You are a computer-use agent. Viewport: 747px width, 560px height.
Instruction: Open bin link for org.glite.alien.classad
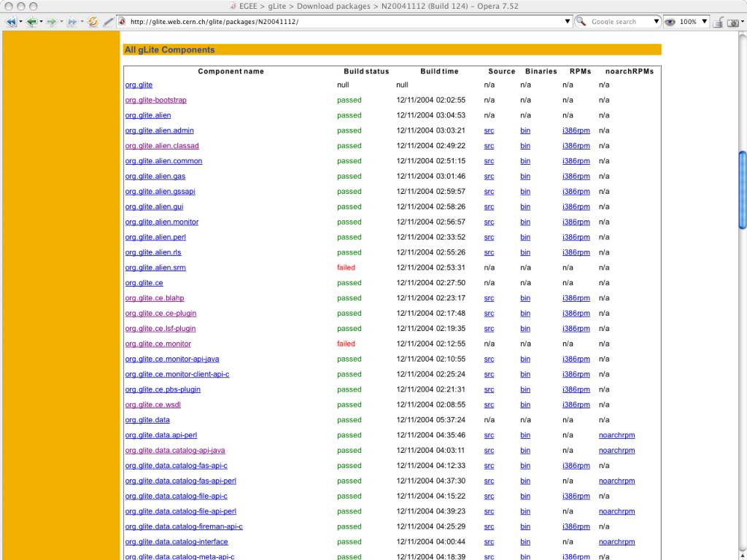[x=525, y=146]
